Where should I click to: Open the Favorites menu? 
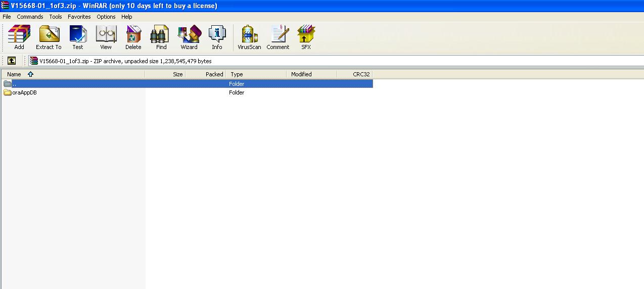(x=79, y=17)
